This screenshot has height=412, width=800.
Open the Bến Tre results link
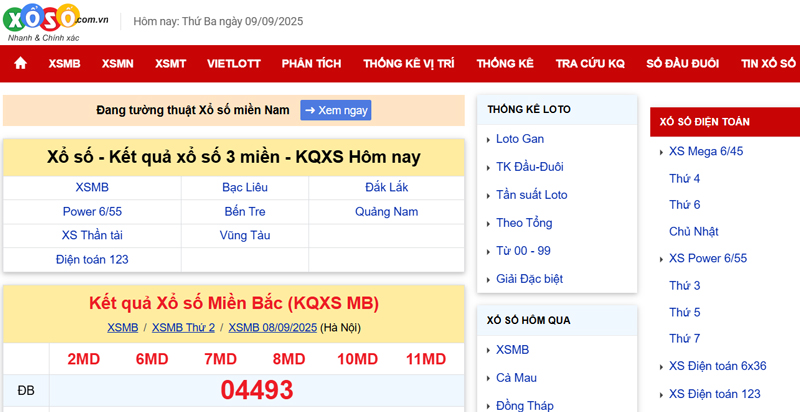(x=245, y=212)
